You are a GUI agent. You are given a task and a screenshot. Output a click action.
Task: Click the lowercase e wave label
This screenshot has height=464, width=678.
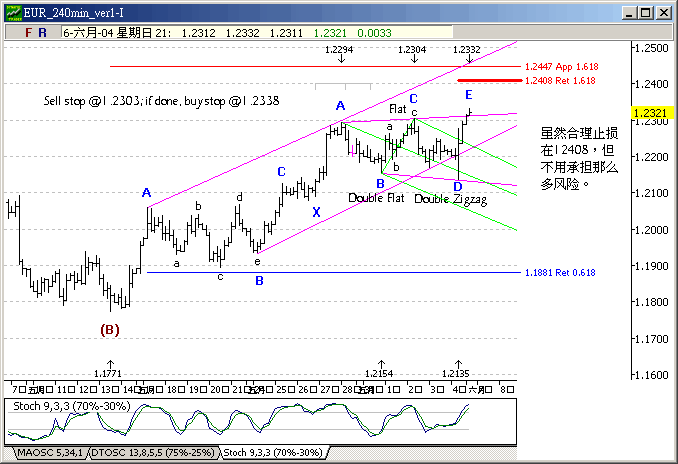point(257,262)
